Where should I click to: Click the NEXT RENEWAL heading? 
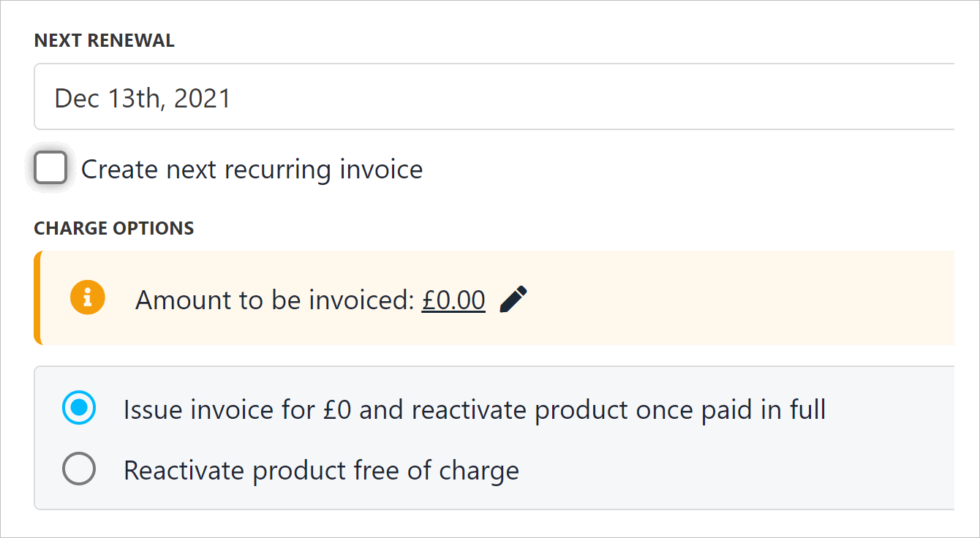click(x=105, y=41)
